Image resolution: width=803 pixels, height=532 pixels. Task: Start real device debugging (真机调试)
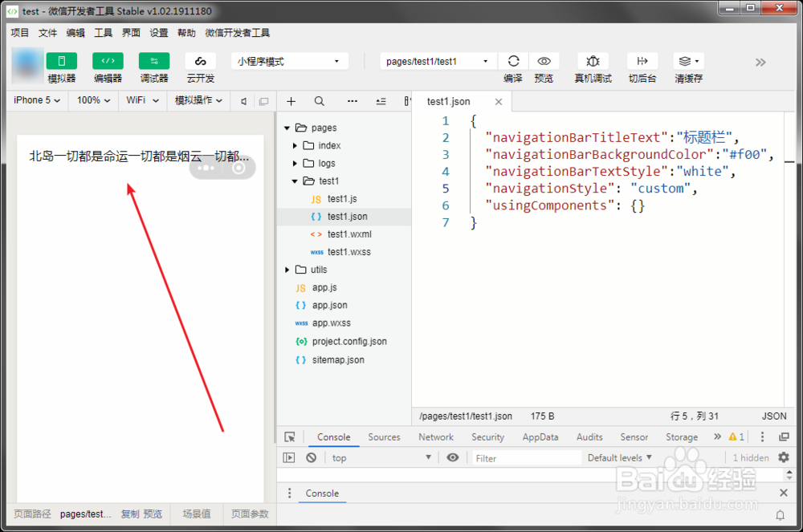[593, 61]
